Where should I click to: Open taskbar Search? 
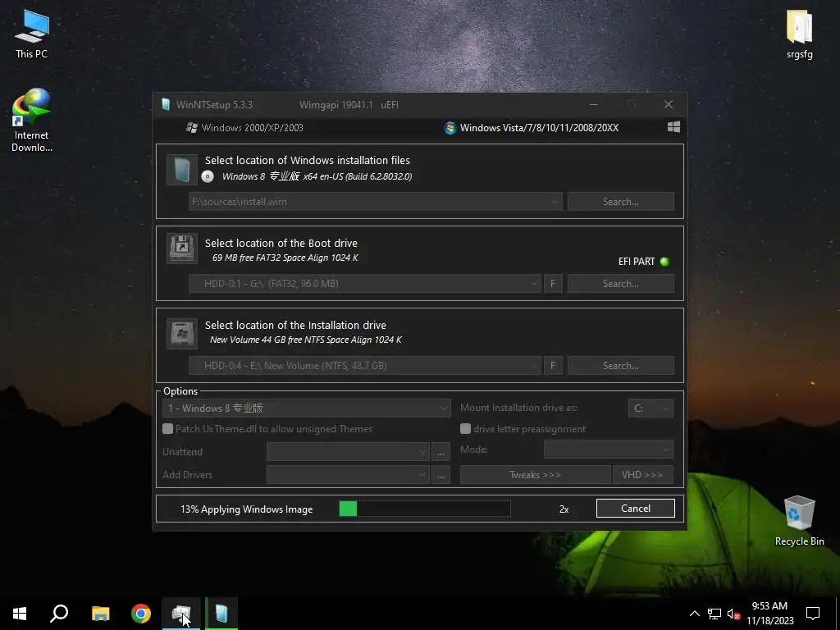point(59,614)
